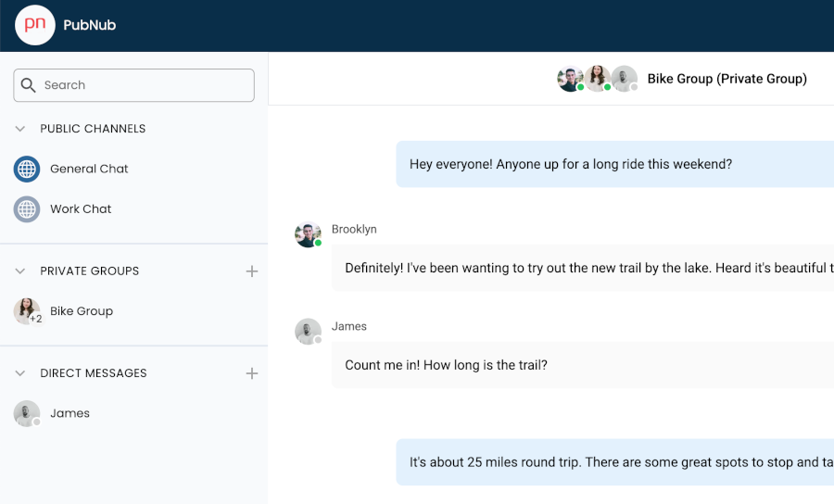Click Bike Group (Private Group) header title
This screenshot has width=834, height=504.
click(x=727, y=80)
